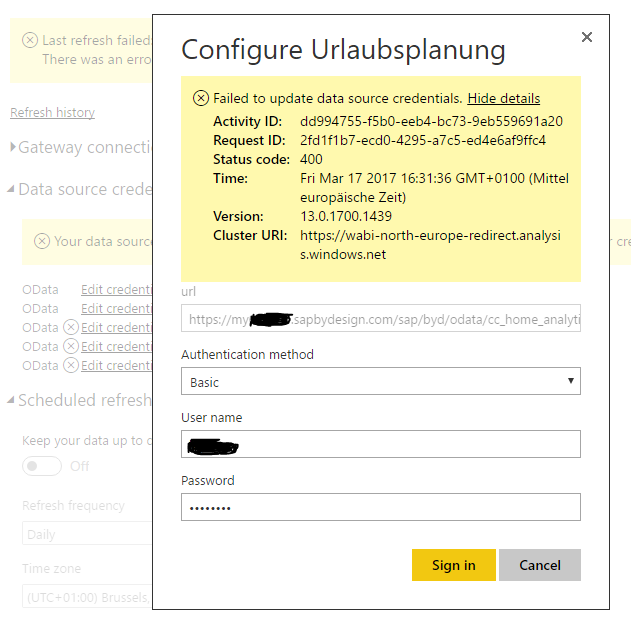
Task: Click the User name field
Action: click(381, 444)
